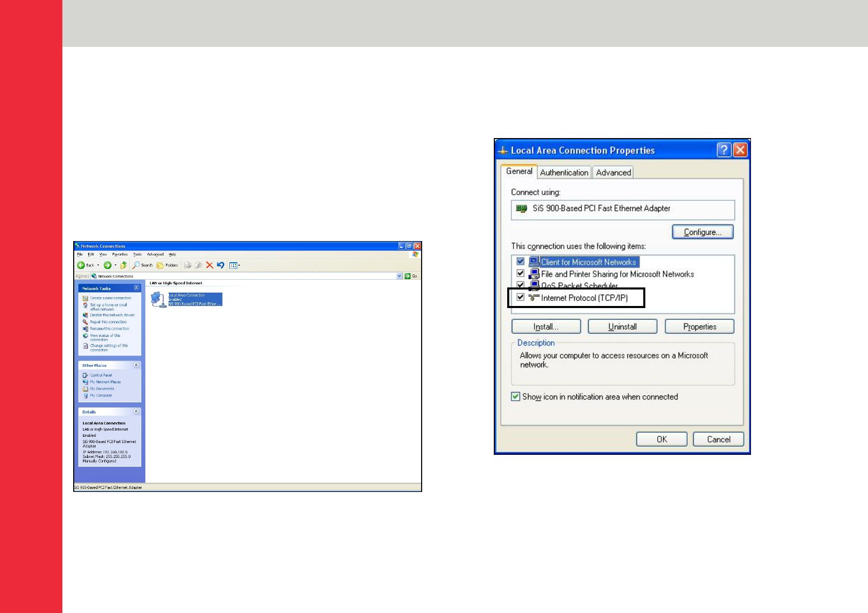Collapse the Other Places panel
Image resolution: width=868 pixels, height=613 pixels.
(x=137, y=365)
